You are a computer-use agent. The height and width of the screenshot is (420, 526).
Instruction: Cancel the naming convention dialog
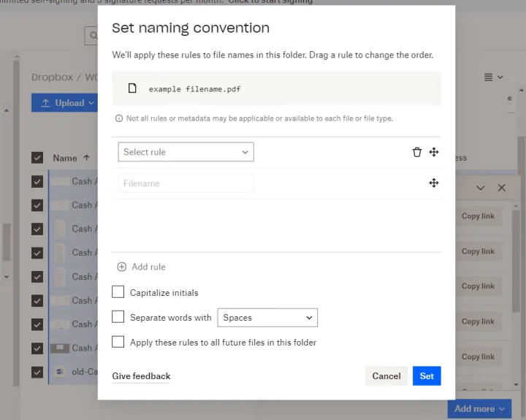coord(386,376)
